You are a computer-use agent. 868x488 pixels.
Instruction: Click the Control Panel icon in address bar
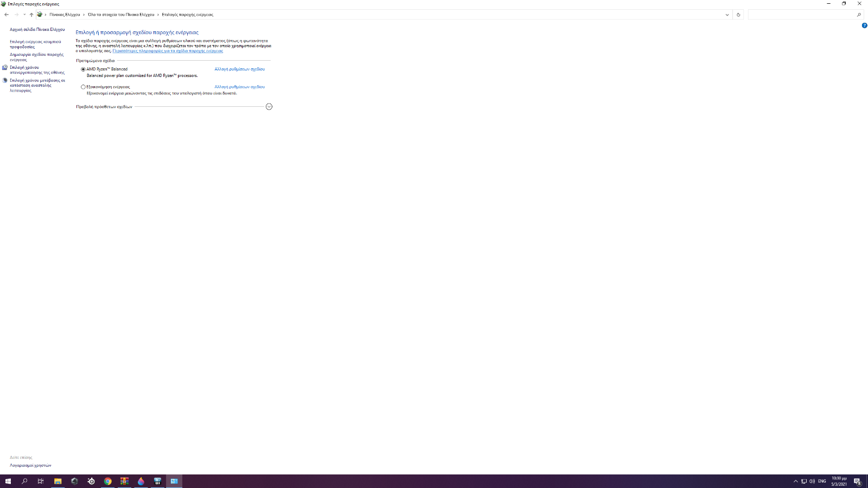[x=40, y=15]
